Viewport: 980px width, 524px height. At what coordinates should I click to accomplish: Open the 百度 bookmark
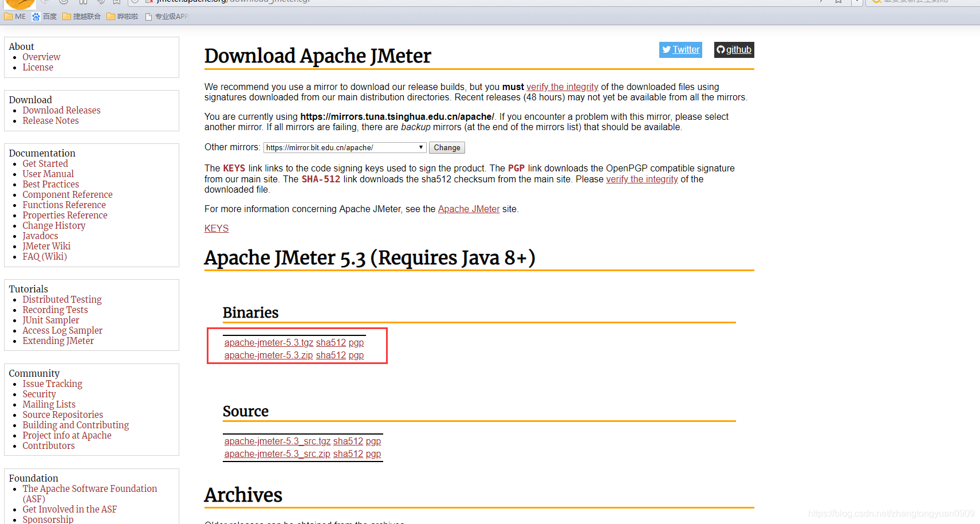pos(45,17)
